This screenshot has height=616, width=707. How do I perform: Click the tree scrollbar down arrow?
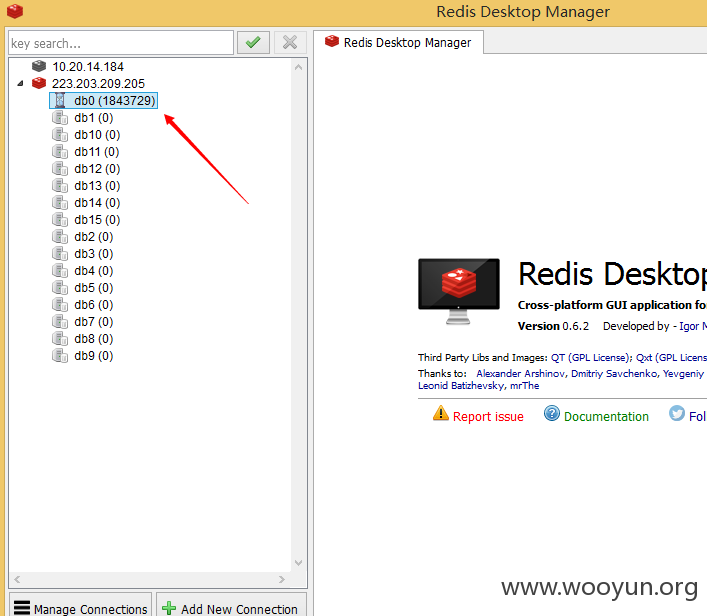298,562
